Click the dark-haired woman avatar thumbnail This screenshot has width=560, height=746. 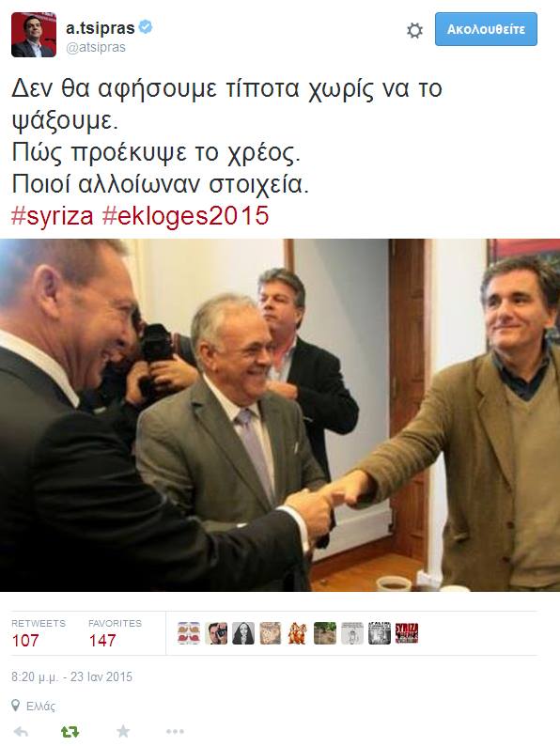tap(243, 633)
